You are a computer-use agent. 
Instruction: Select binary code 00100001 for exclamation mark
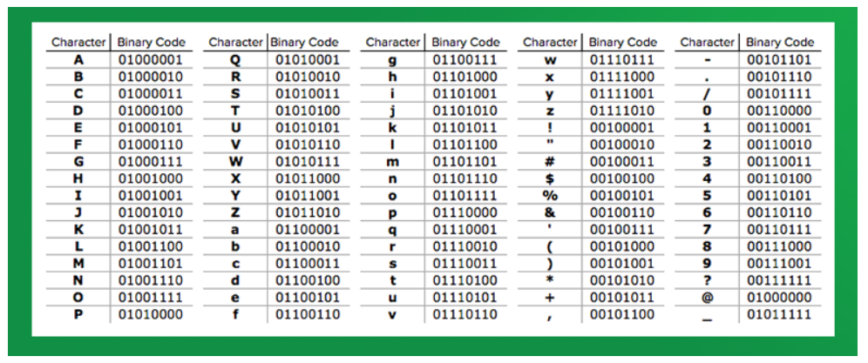pyautogui.click(x=621, y=128)
